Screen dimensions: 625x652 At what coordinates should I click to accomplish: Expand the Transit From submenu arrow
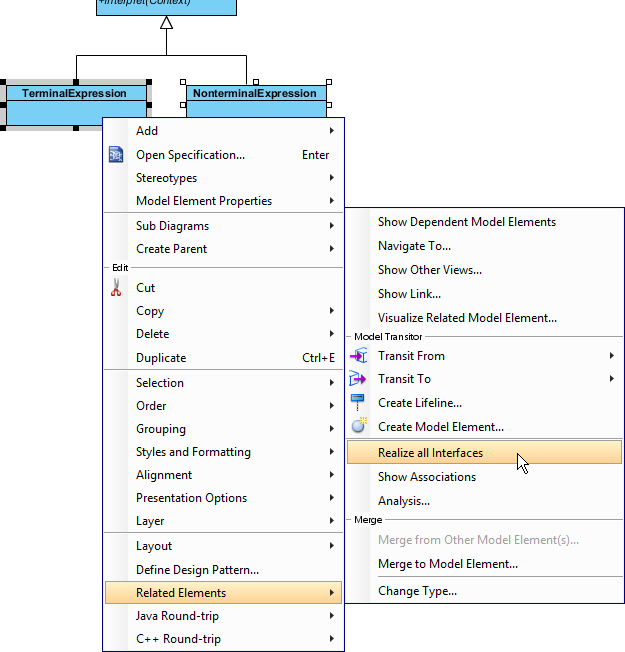(612, 356)
